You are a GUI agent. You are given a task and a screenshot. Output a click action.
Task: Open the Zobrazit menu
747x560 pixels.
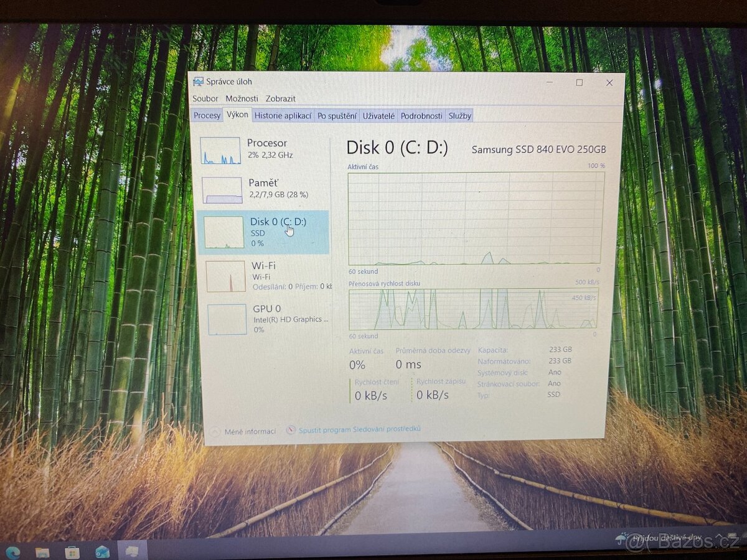pos(281,98)
